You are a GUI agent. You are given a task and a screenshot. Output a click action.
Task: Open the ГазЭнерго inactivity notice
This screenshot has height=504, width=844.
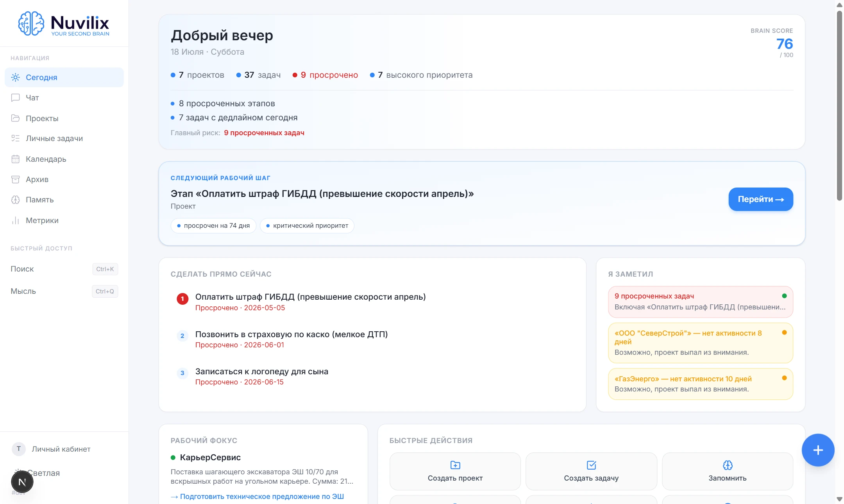pos(700,384)
